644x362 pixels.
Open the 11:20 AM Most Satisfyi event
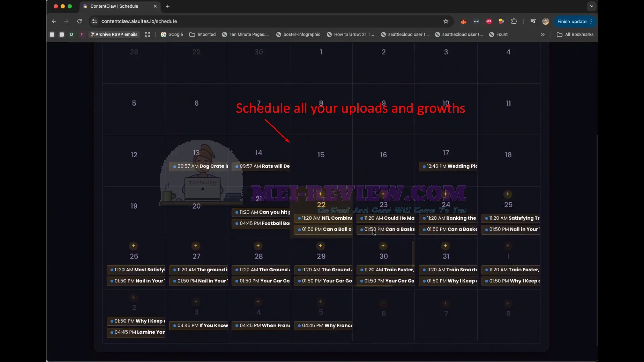[x=136, y=270]
